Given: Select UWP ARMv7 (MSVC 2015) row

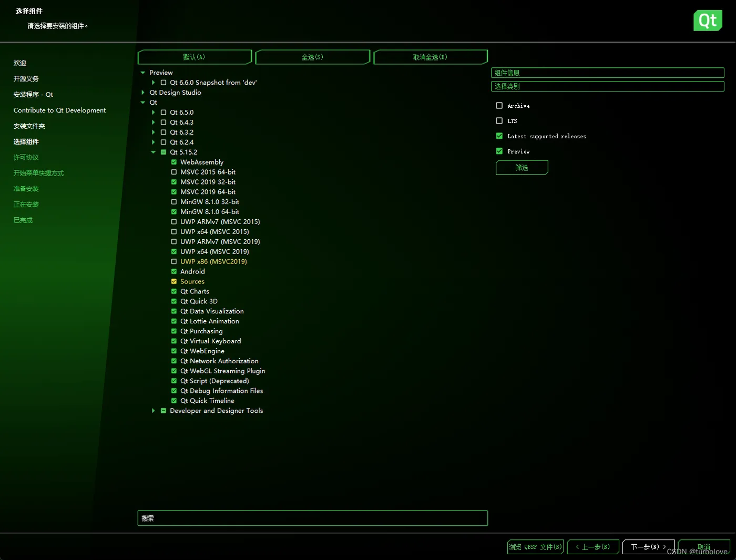Looking at the screenshot, I should click(x=220, y=222).
